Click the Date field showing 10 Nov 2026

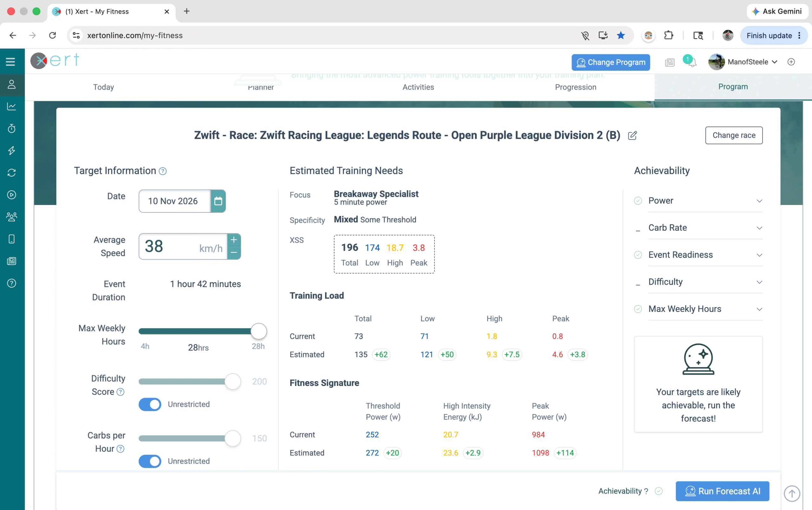pos(175,201)
